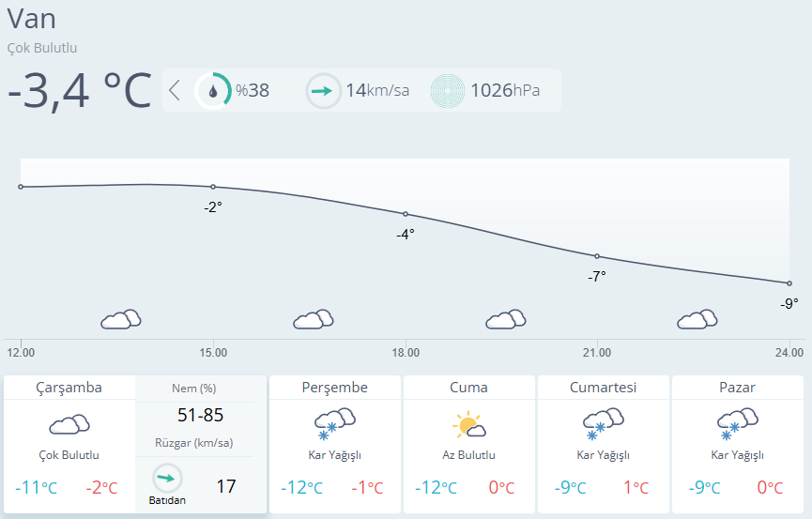Open the Cumartesi day forecast
Screen dimensions: 812x519
click(x=603, y=444)
